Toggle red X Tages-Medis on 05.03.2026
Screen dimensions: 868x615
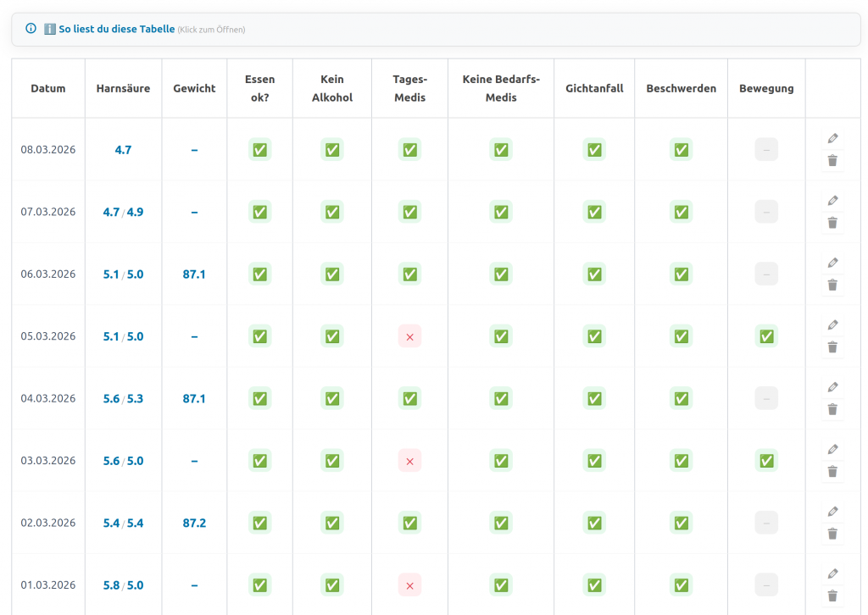(x=409, y=336)
